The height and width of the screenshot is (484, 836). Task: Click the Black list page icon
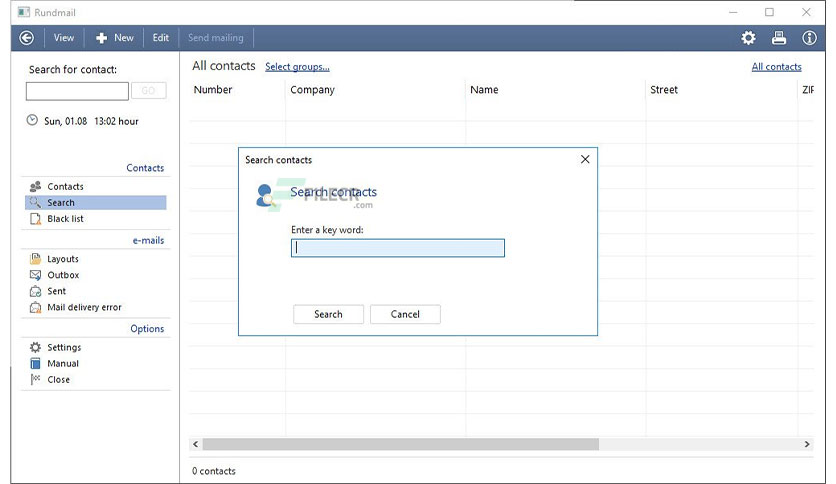[x=35, y=219]
